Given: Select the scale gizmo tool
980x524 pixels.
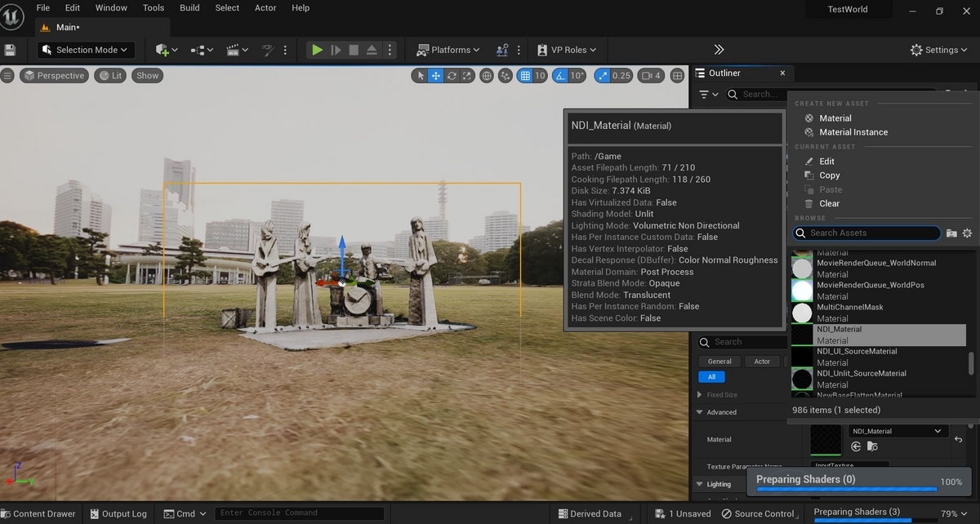Looking at the screenshot, I should tap(467, 76).
